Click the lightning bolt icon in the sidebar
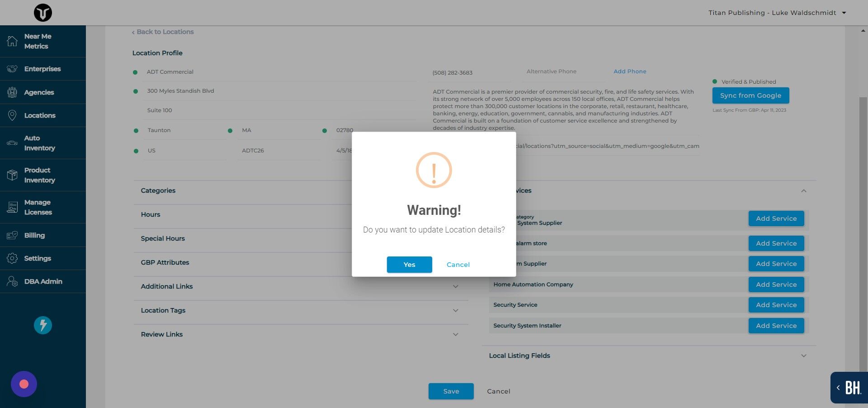This screenshot has height=408, width=868. (x=42, y=325)
